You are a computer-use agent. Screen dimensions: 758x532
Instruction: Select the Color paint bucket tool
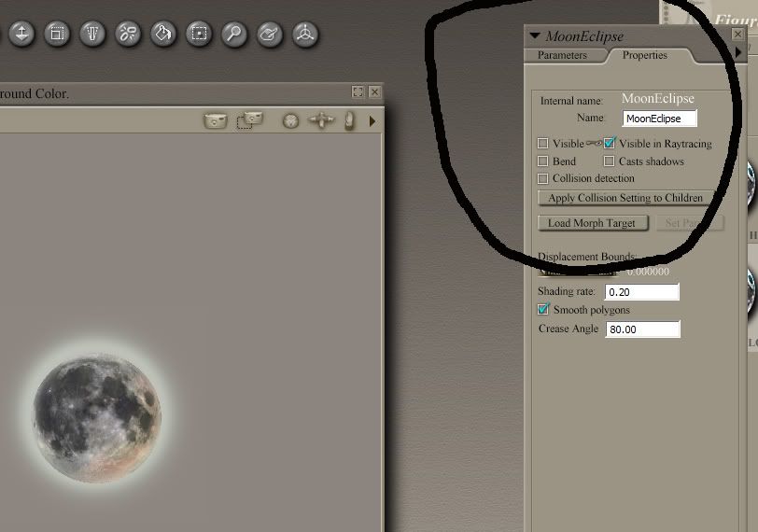163,35
